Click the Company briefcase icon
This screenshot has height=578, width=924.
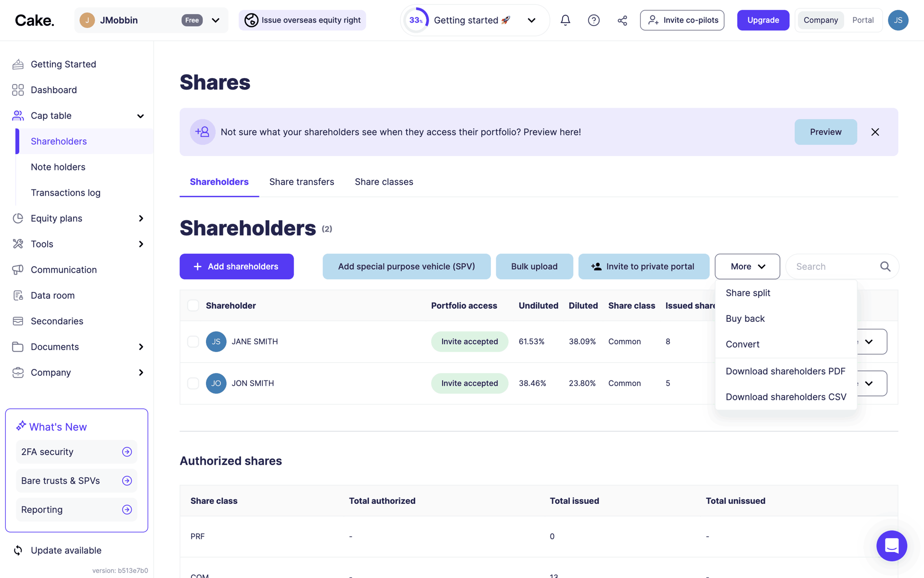point(18,372)
